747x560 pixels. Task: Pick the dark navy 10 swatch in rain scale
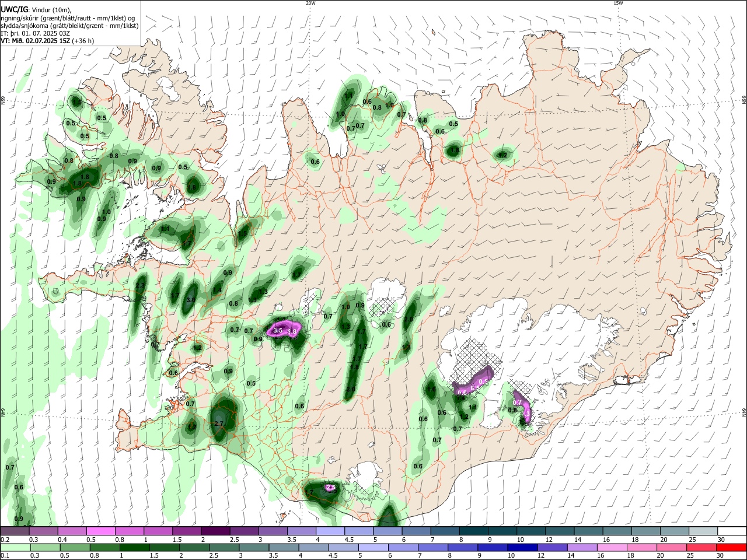point(521,547)
